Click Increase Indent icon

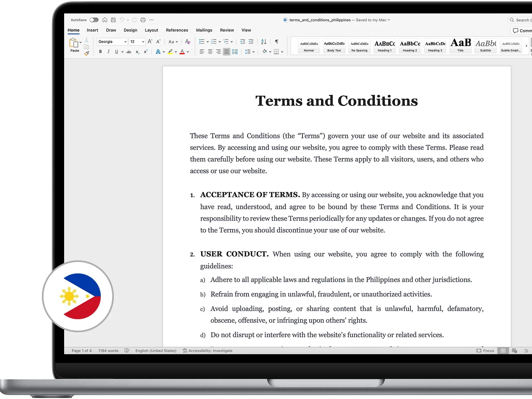coord(251,42)
